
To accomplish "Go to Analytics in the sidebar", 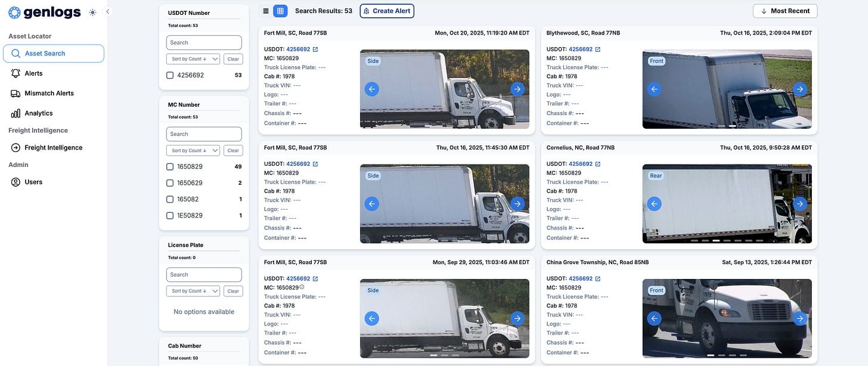I will click(39, 113).
